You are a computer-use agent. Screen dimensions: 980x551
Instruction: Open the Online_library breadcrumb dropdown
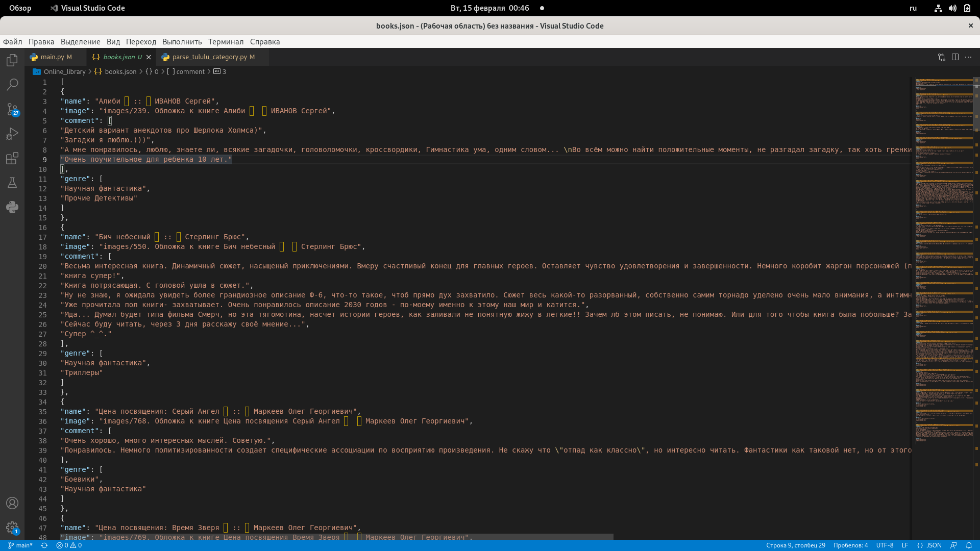64,71
